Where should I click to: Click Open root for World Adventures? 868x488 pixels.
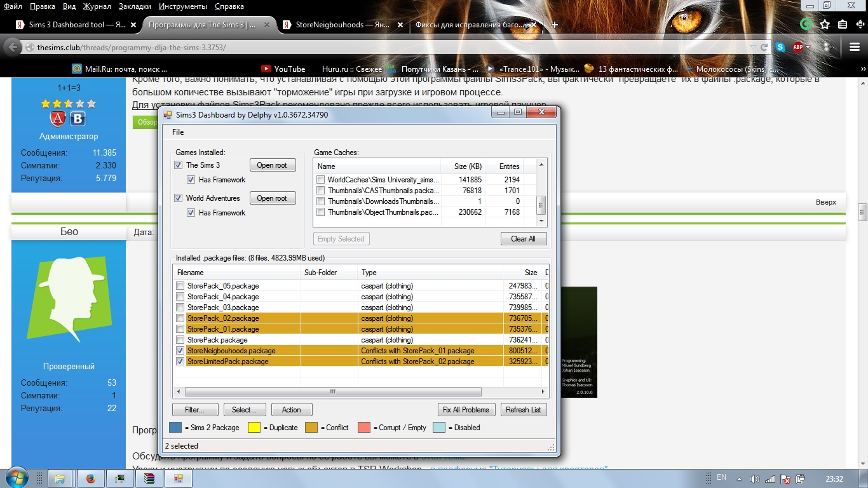[272, 198]
